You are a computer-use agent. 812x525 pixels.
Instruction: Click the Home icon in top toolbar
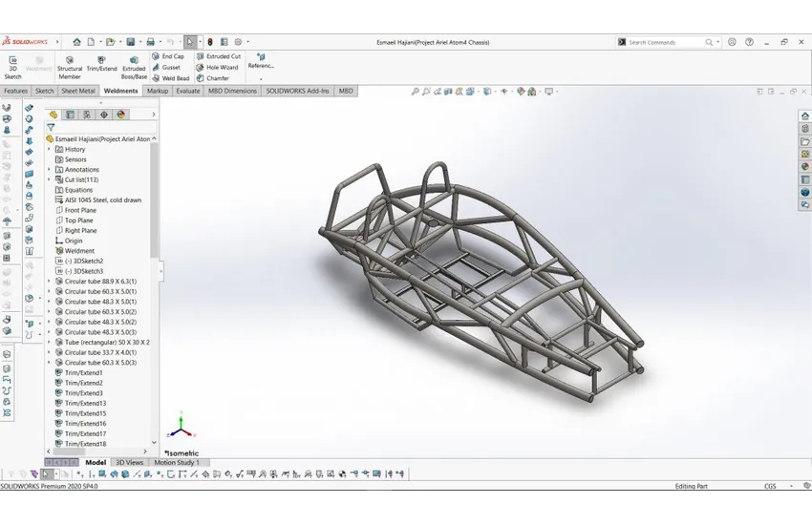pyautogui.click(x=76, y=42)
